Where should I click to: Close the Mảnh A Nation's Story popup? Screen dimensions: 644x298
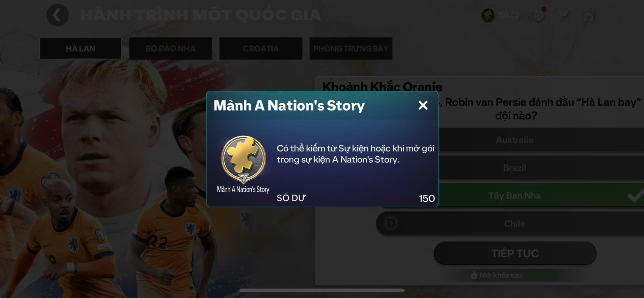[423, 105]
